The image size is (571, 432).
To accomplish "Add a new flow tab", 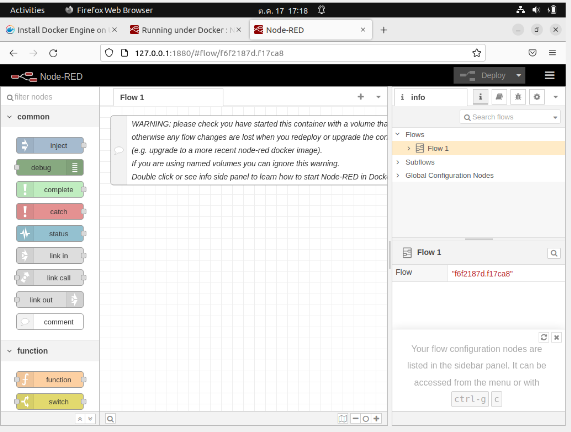I will [361, 97].
